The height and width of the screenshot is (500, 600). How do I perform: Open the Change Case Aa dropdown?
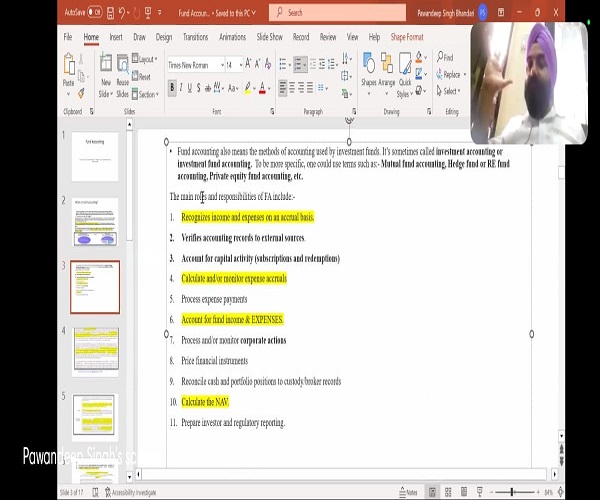click(233, 88)
